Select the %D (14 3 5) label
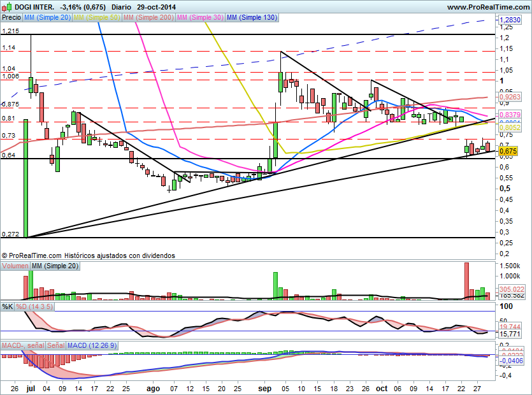Viewport: 532px width, 395px height. click(x=34, y=307)
